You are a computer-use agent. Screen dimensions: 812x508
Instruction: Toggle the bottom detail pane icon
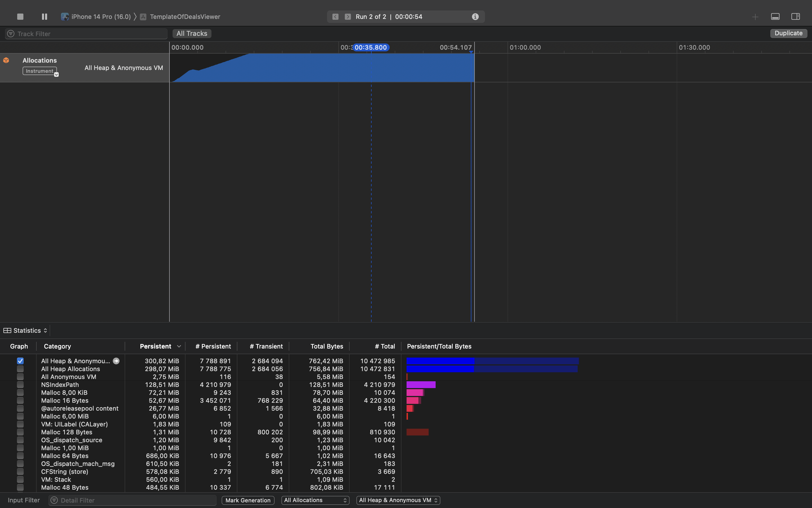[775, 16]
